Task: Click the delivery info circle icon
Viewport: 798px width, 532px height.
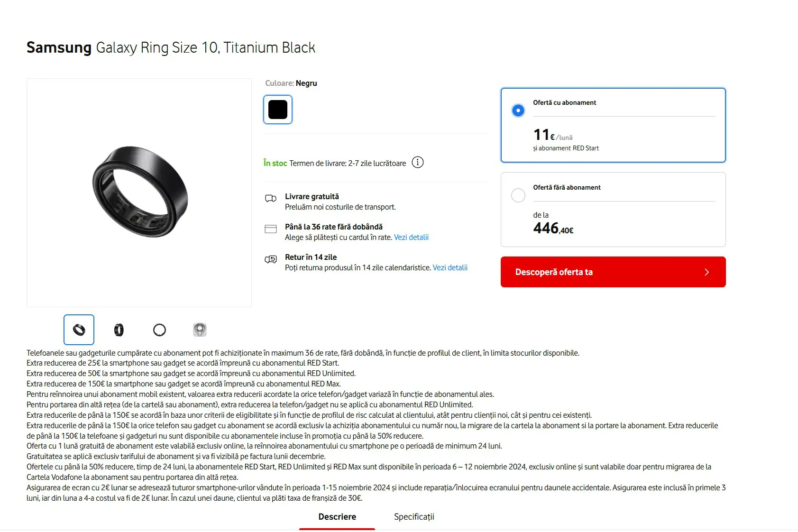Action: coord(418,163)
